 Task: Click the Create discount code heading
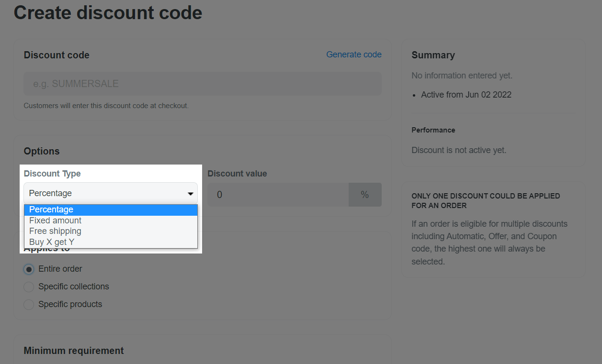click(108, 12)
